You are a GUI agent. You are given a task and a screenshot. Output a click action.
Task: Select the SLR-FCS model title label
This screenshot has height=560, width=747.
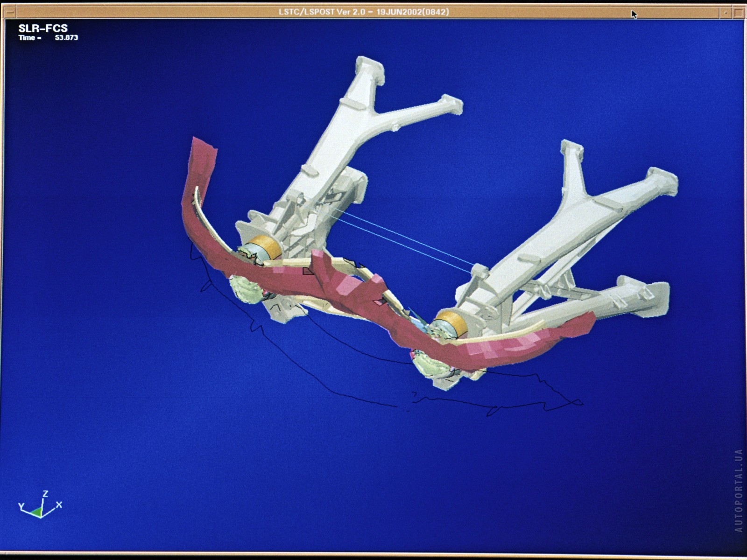click(x=43, y=28)
